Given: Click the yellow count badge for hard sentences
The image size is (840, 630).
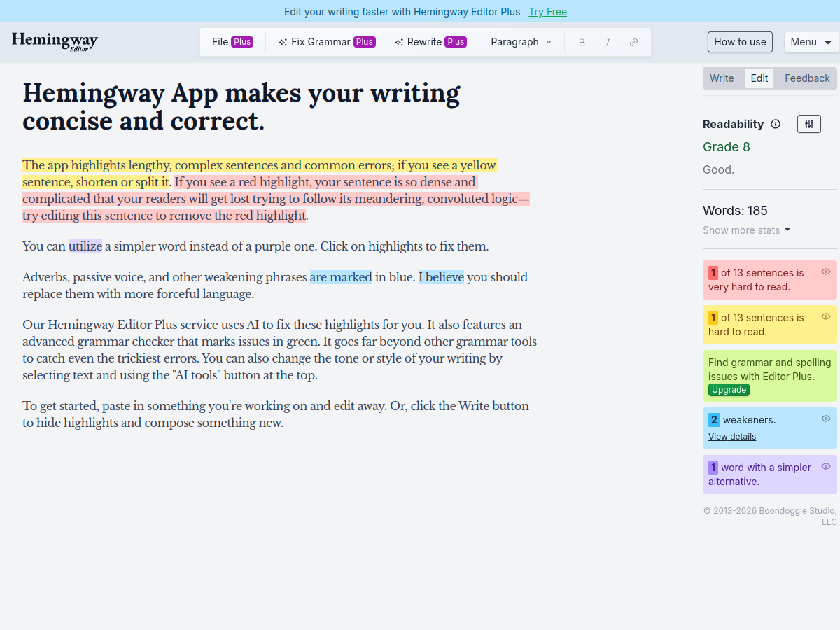Looking at the screenshot, I should pyautogui.click(x=713, y=318).
